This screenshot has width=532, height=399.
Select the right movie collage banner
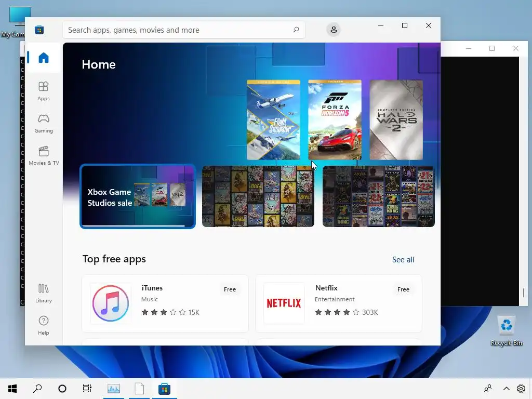tap(378, 196)
